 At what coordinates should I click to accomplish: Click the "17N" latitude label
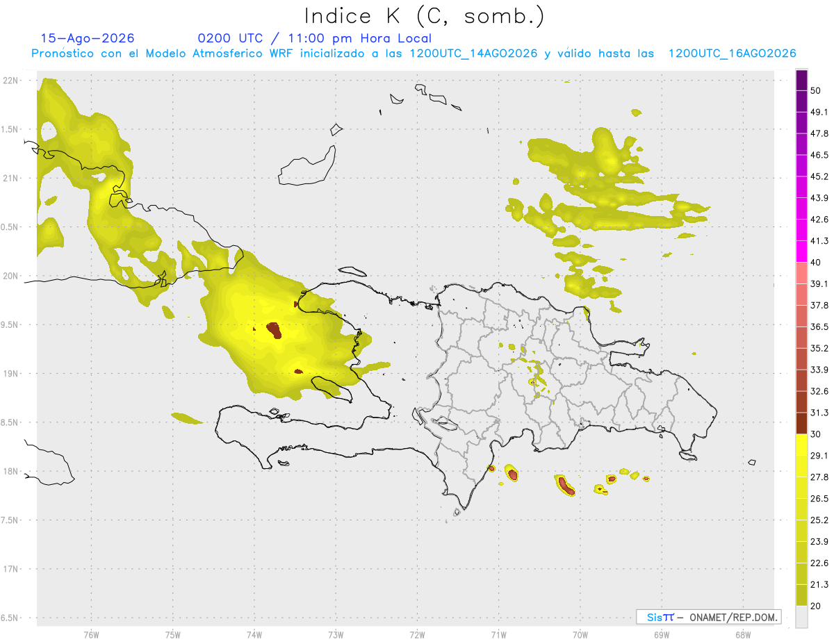click(10, 569)
